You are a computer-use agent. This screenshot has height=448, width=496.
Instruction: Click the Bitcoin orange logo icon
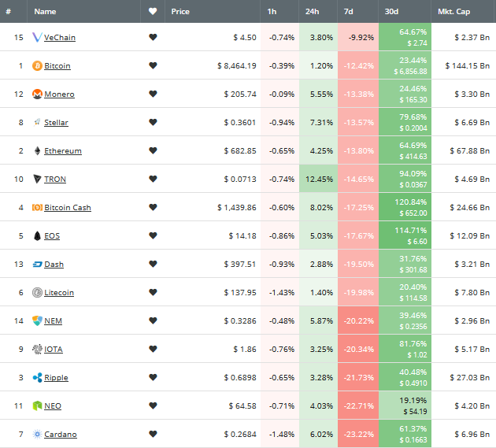37,66
